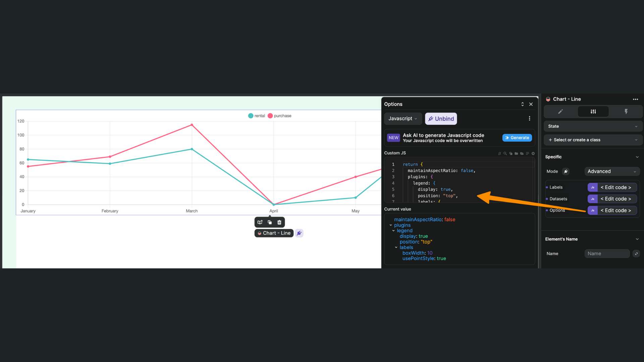Click the sync icon next to the Name field
Image resolution: width=644 pixels, height=362 pixels.
click(636, 254)
